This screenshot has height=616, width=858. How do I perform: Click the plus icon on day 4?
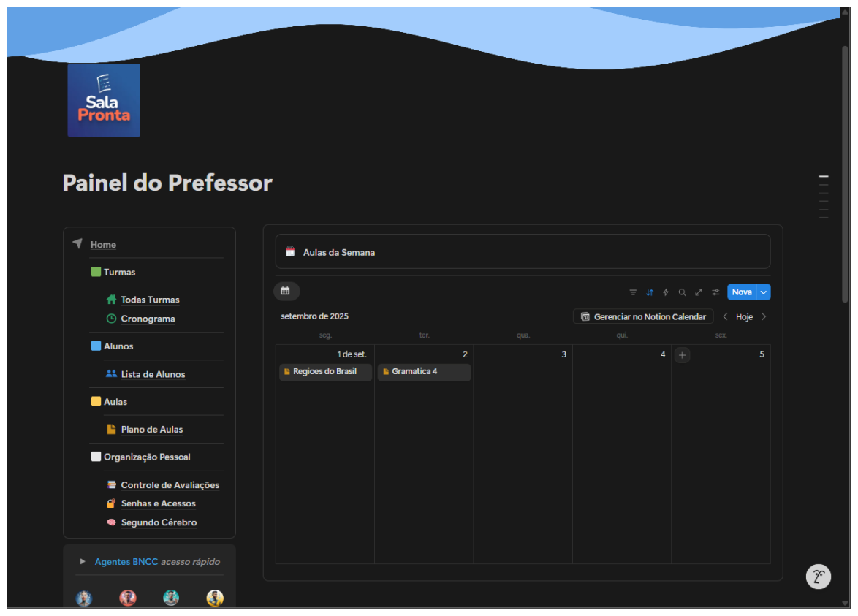682,355
